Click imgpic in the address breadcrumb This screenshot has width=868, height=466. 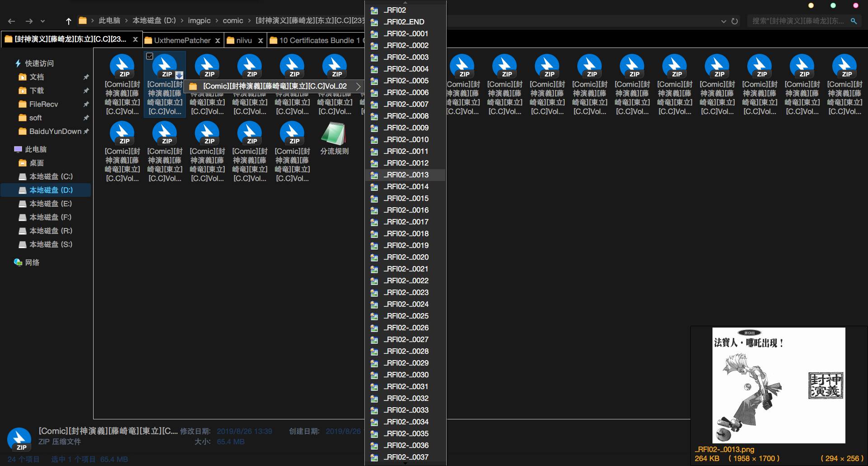click(x=199, y=21)
